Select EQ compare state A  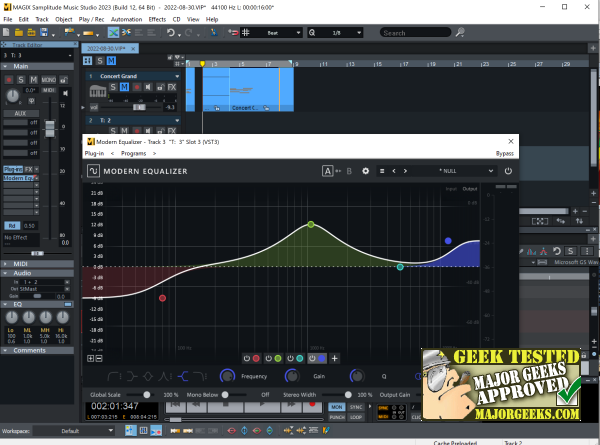pyautogui.click(x=327, y=171)
